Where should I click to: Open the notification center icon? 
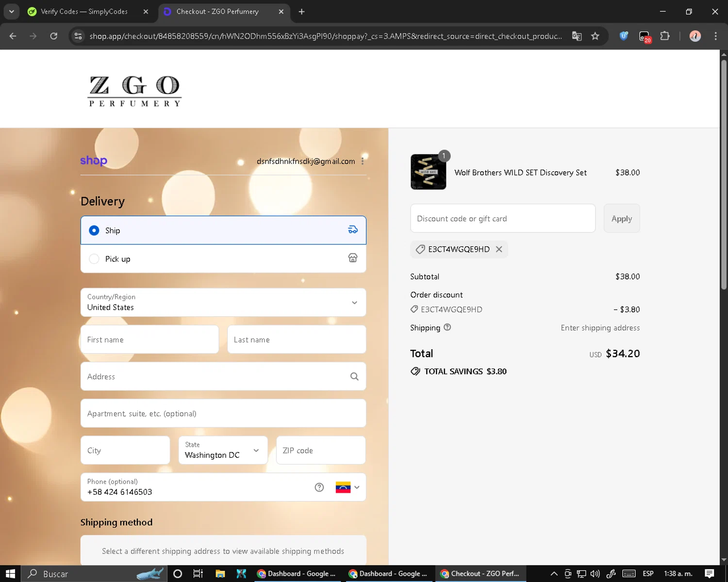(x=710, y=574)
